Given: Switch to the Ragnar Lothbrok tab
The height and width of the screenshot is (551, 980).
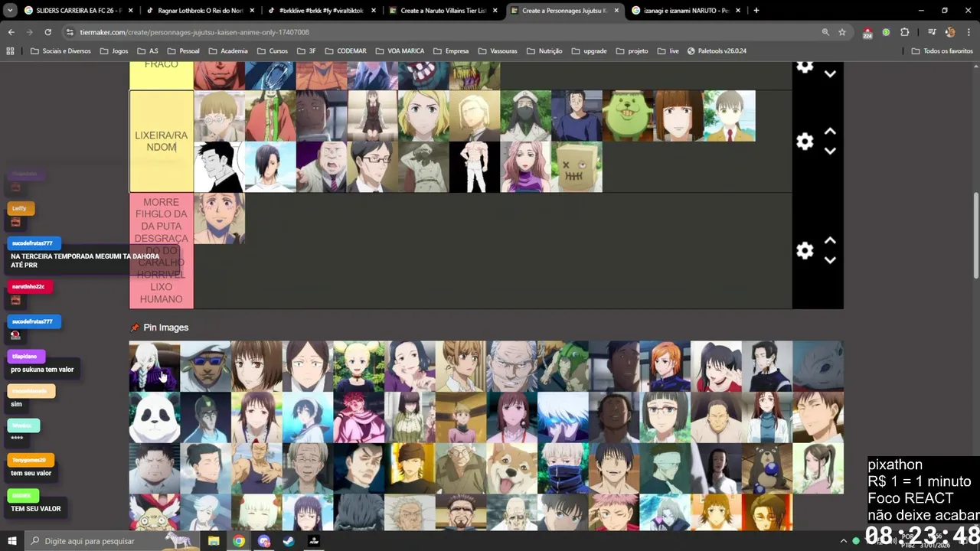Looking at the screenshot, I should tap(201, 11).
